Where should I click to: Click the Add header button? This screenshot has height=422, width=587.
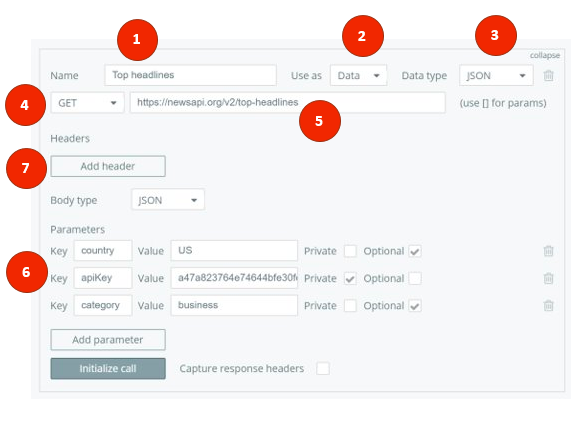click(108, 166)
